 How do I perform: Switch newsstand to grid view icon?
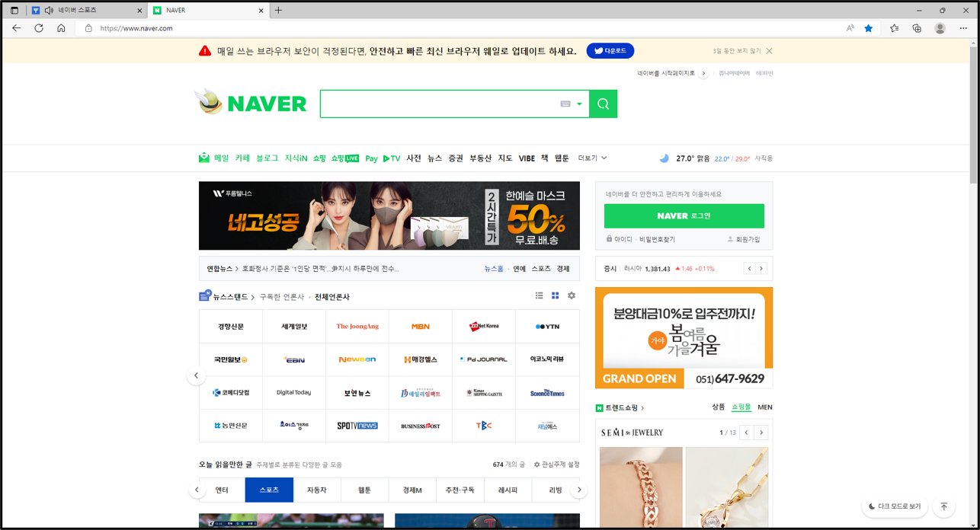click(555, 296)
